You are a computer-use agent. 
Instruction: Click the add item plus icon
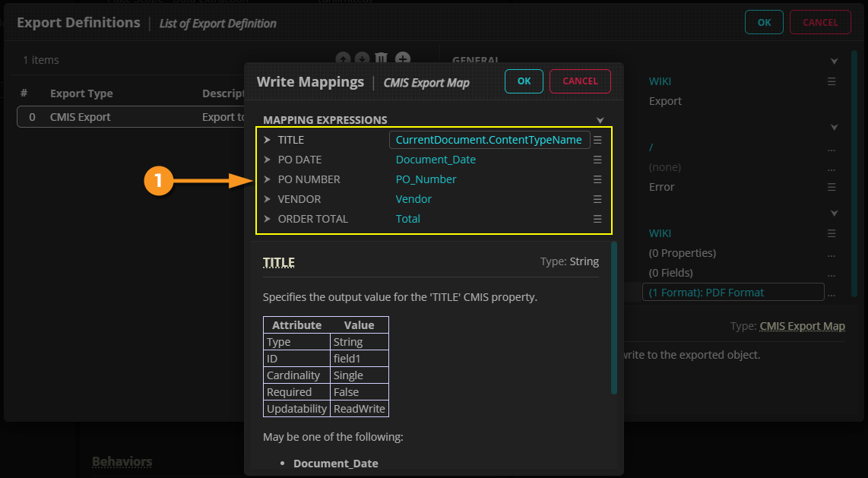[403, 59]
